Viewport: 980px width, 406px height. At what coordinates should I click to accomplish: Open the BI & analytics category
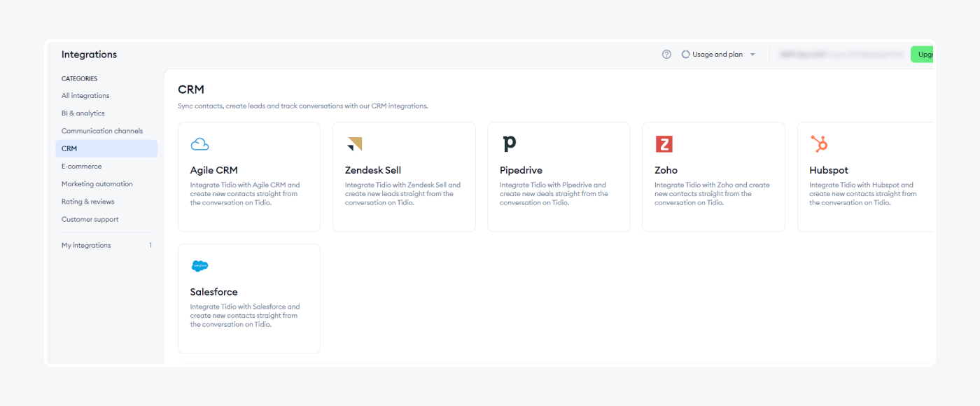(83, 113)
